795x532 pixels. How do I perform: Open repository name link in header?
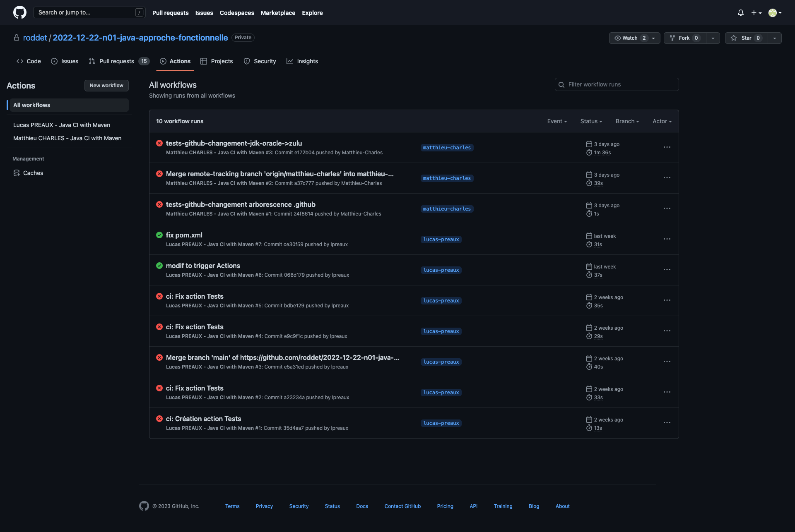click(140, 38)
